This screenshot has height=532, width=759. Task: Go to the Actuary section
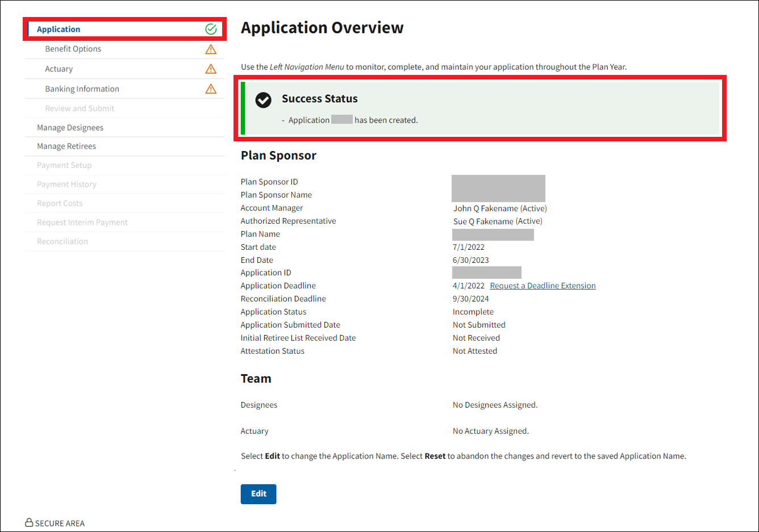(x=59, y=69)
